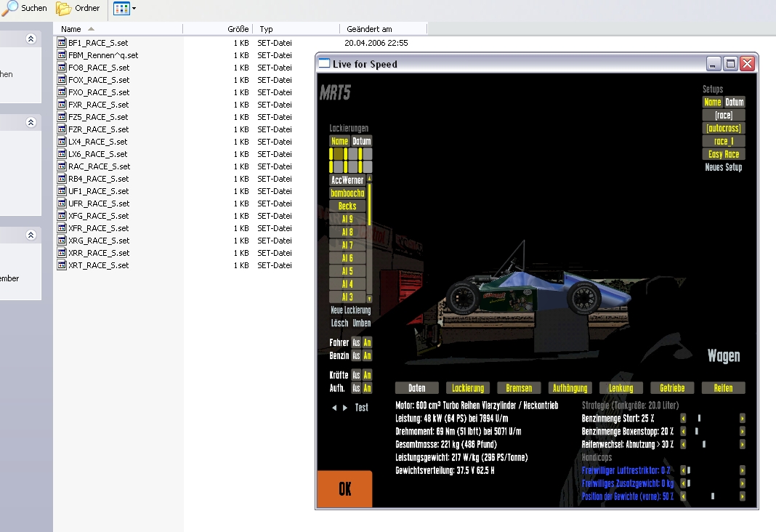Select the XFG_RACE_S.set file icon

click(x=62, y=216)
